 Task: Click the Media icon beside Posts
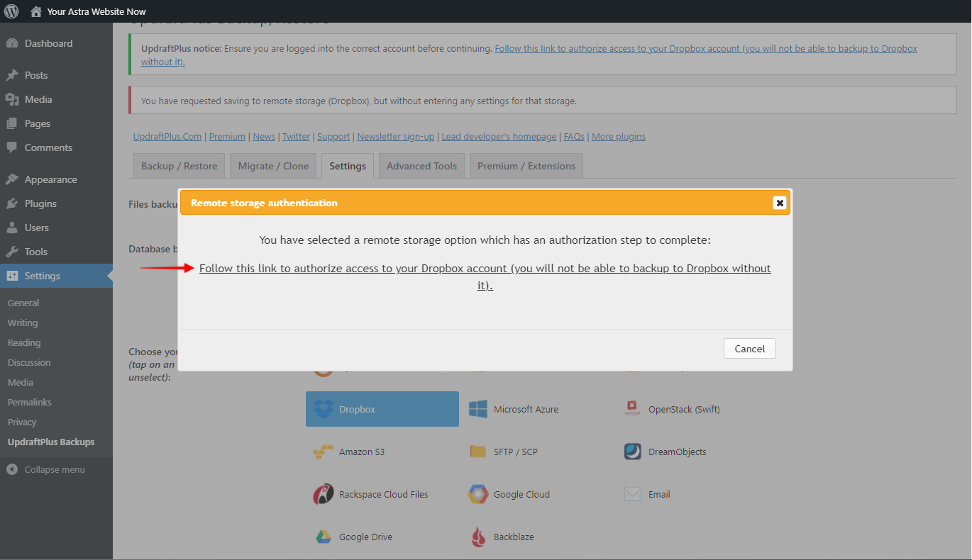(12, 99)
